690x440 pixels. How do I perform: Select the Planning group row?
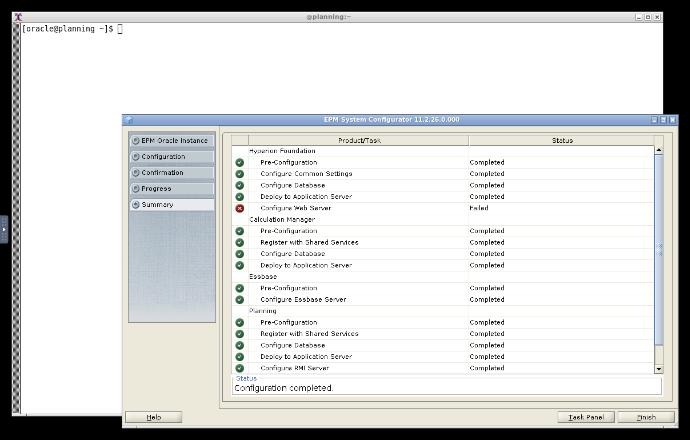pyautogui.click(x=443, y=311)
